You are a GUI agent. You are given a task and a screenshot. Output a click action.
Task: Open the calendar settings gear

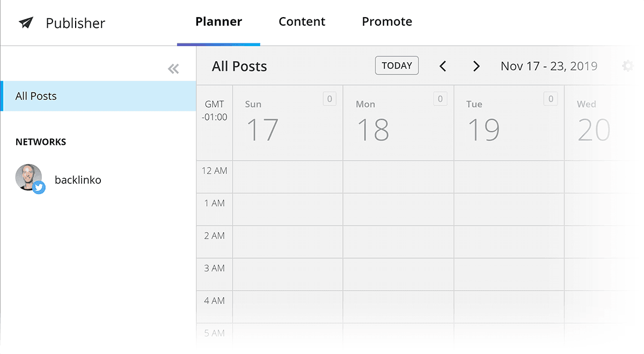pyautogui.click(x=627, y=66)
